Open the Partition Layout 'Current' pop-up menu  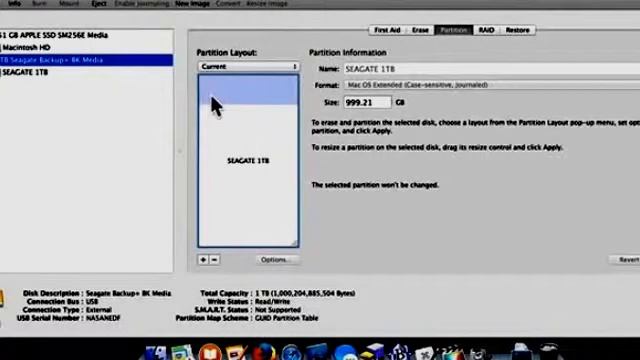click(249, 67)
